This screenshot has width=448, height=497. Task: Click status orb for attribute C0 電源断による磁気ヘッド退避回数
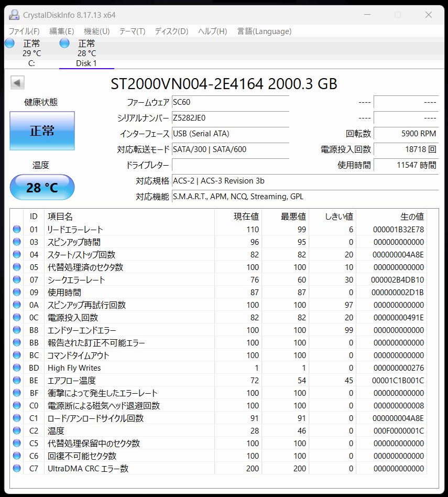point(17,405)
